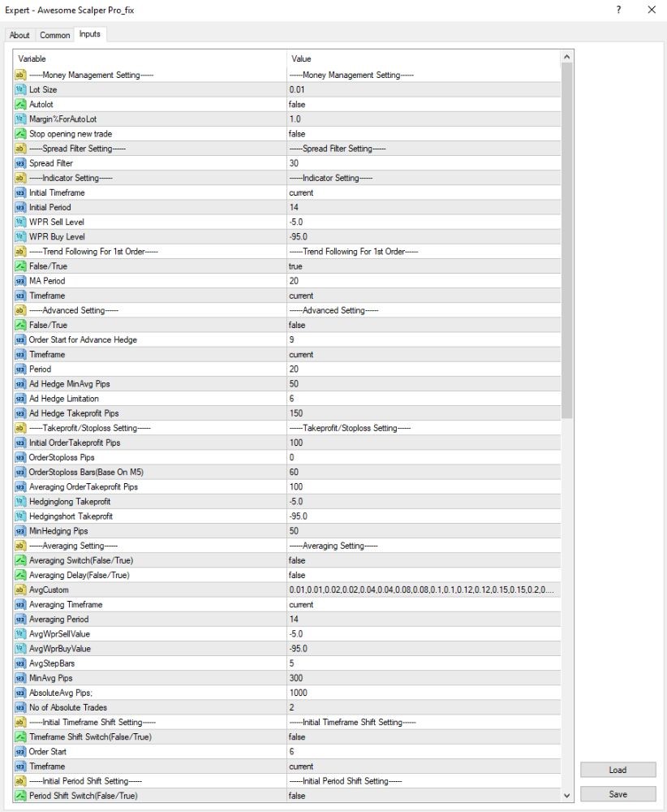The height and width of the screenshot is (812, 667).
Task: Click the icon next to AvgStepBars
Action: tap(20, 663)
